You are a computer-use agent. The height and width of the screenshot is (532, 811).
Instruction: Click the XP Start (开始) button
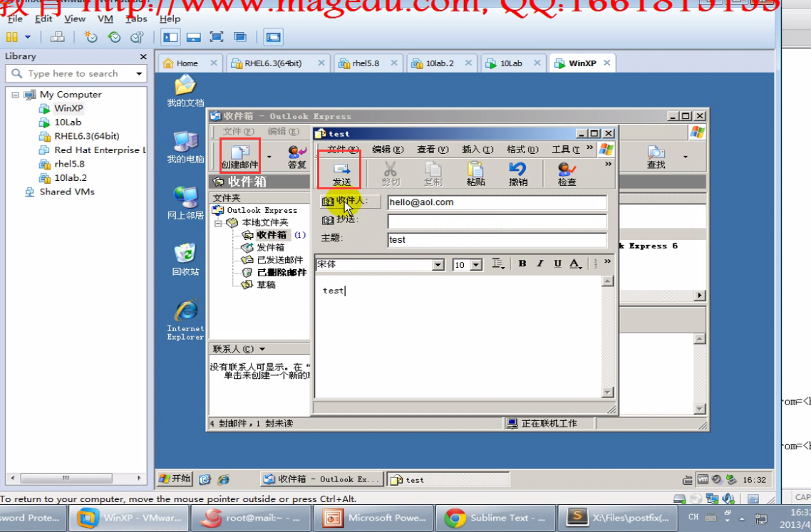175,479
